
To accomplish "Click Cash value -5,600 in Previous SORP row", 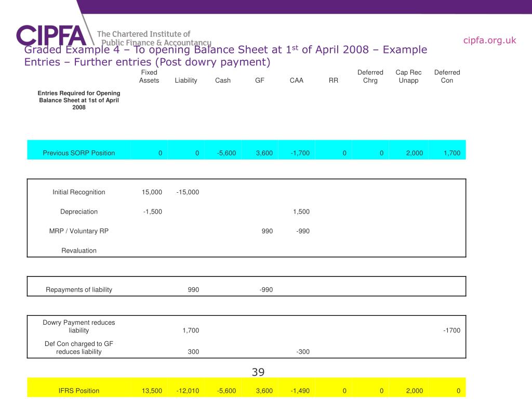I will tap(227, 153).
